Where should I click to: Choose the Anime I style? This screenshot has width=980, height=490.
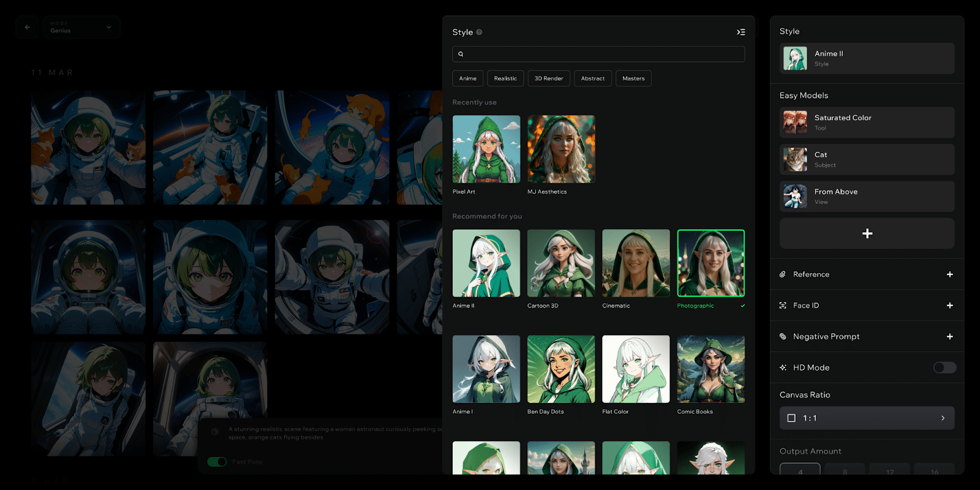point(486,369)
